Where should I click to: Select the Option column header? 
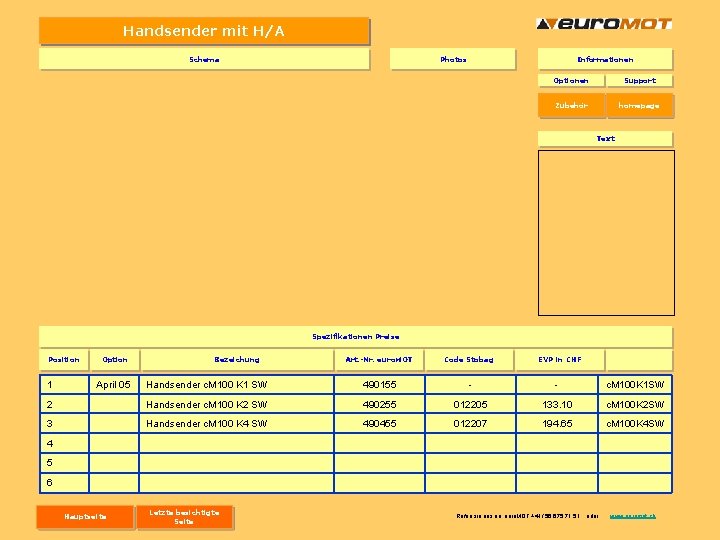tap(115, 360)
